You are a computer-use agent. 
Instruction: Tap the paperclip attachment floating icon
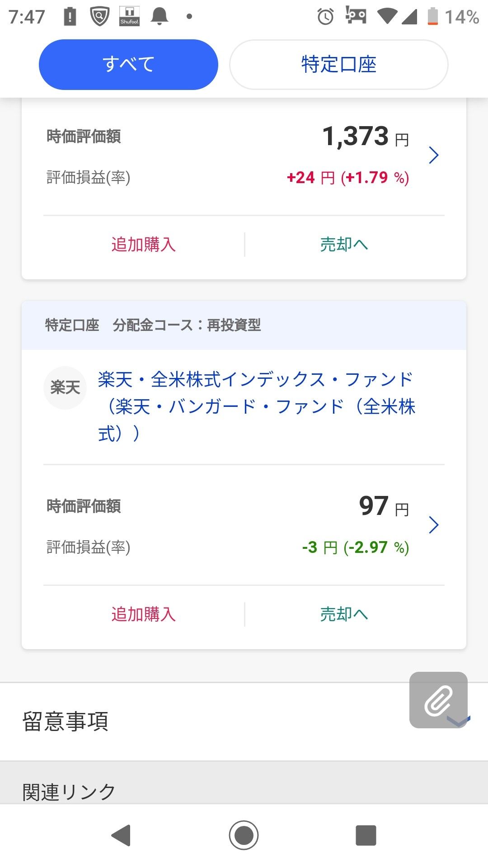438,699
